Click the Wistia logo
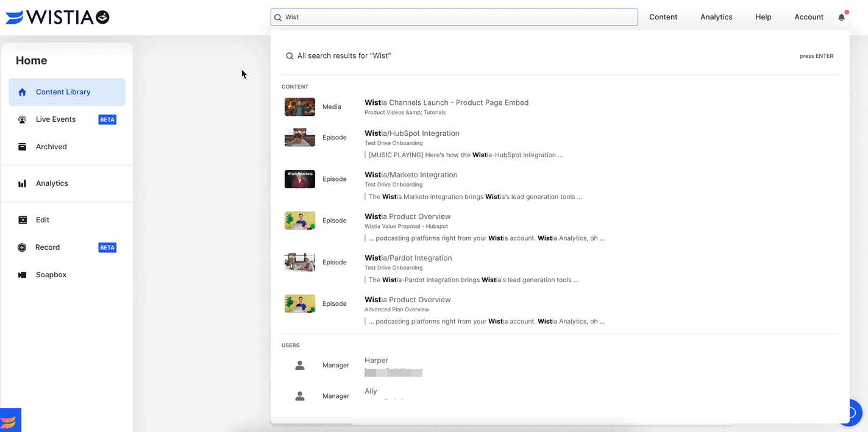The height and width of the screenshot is (432, 868). tap(57, 17)
